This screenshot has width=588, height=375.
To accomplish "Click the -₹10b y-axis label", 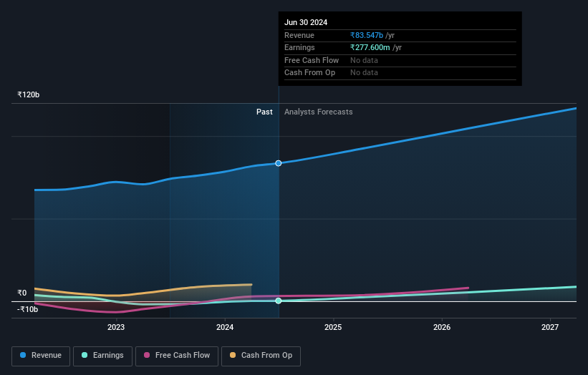I will 27,309.
